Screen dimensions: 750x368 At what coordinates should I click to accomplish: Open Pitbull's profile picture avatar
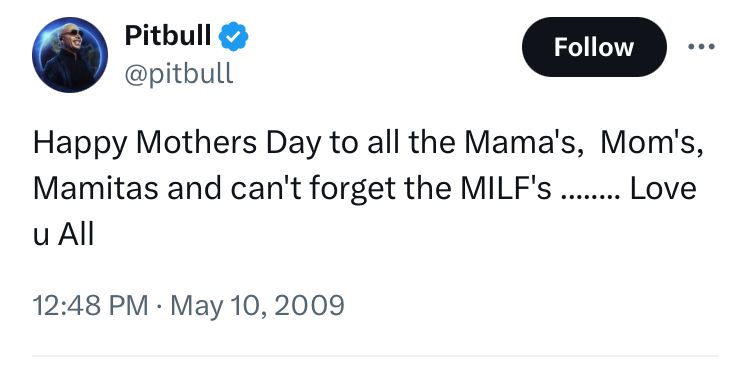(70, 55)
